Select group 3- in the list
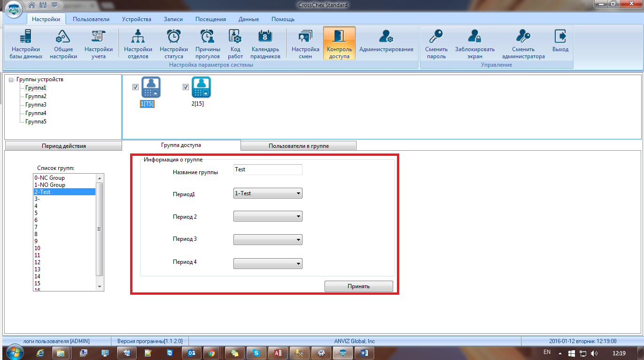Screen dimensions: 644x360 tap(64, 199)
